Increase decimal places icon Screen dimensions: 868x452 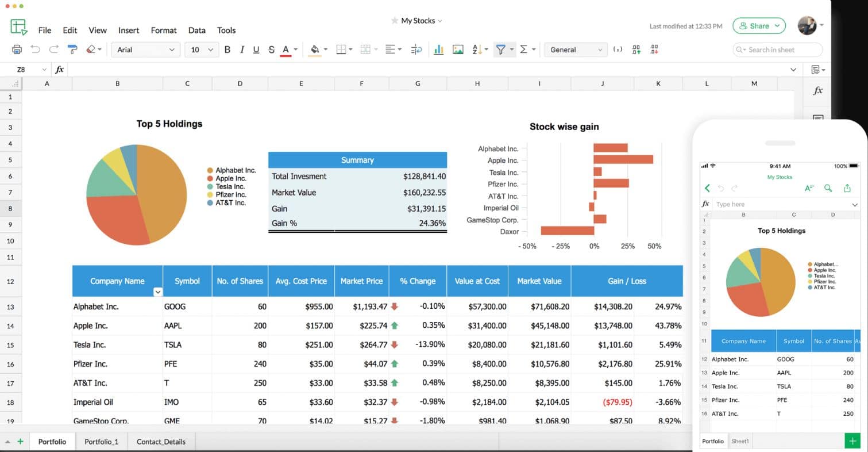click(x=636, y=49)
